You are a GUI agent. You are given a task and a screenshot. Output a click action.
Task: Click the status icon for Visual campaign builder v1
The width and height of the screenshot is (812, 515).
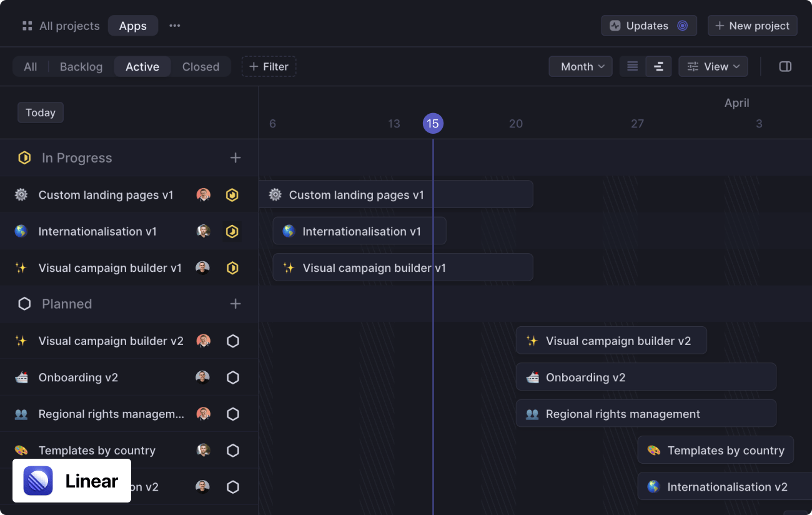(x=232, y=268)
